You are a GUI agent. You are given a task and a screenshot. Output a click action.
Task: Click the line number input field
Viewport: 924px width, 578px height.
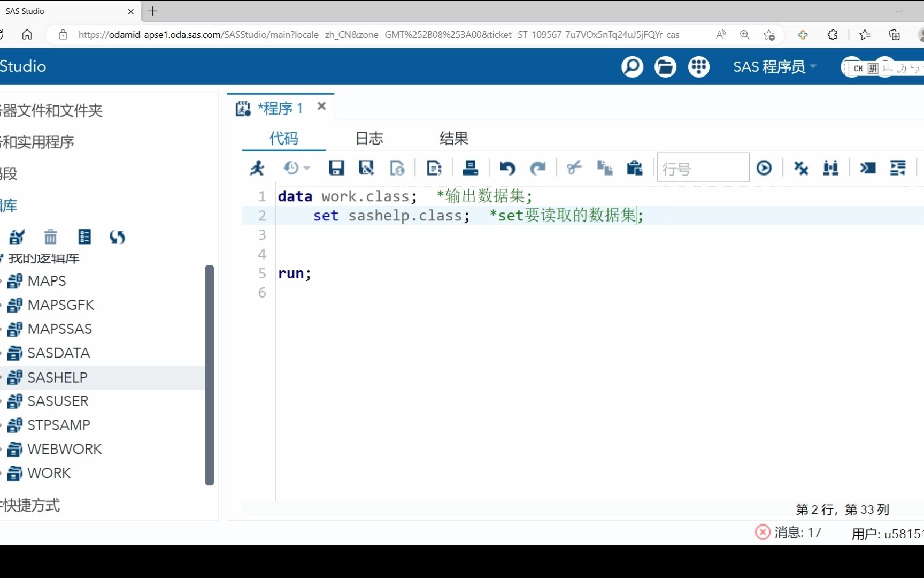coord(703,168)
